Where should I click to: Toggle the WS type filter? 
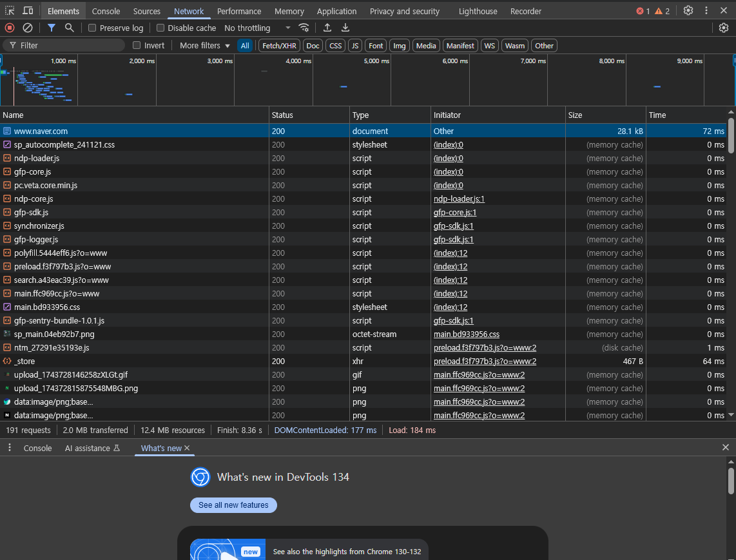[490, 46]
